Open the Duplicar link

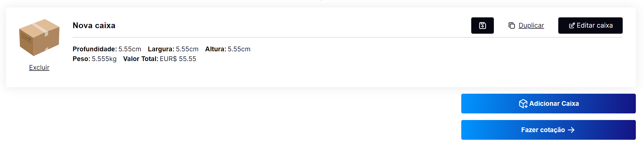[531, 26]
